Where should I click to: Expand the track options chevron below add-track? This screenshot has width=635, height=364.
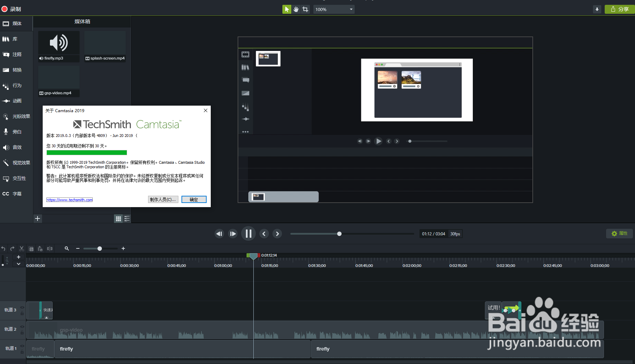[19, 264]
